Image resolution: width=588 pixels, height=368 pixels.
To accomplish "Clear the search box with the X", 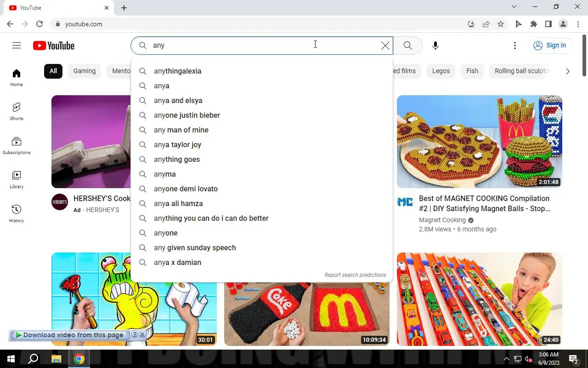I will [385, 46].
